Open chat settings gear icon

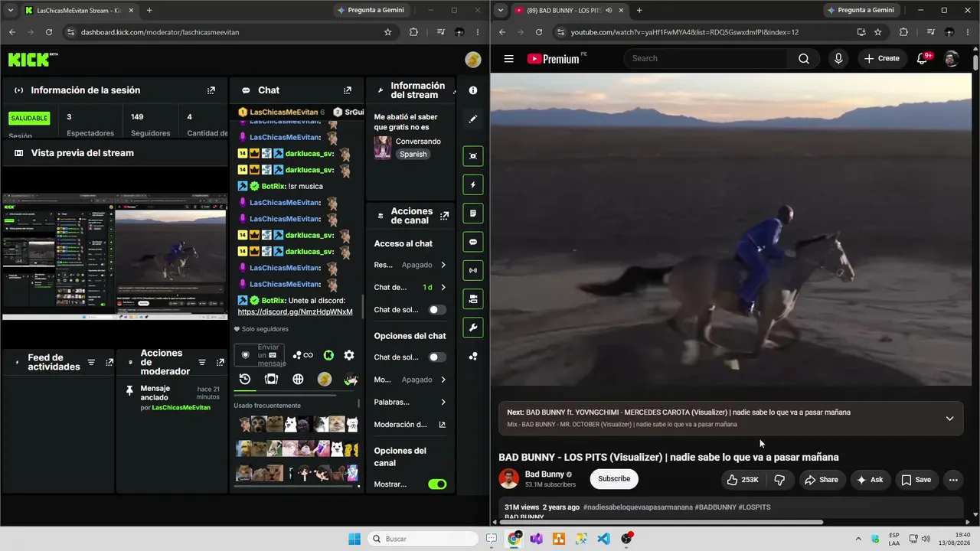[349, 355]
